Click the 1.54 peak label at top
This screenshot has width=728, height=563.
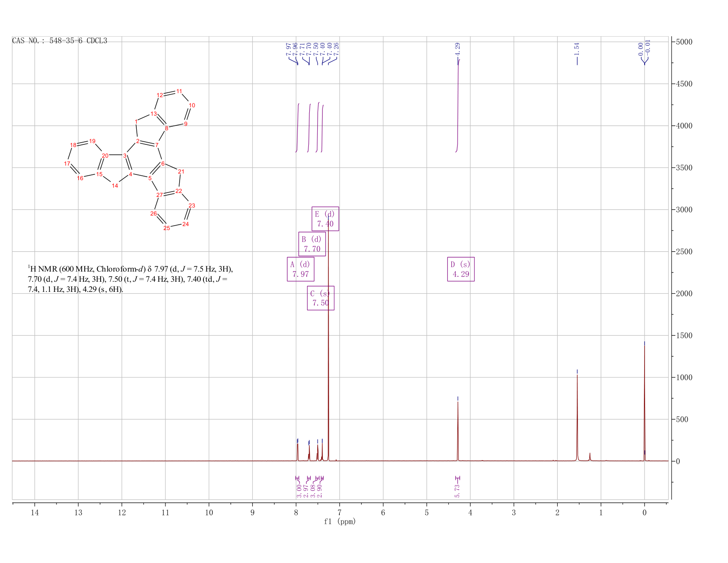[x=577, y=49]
